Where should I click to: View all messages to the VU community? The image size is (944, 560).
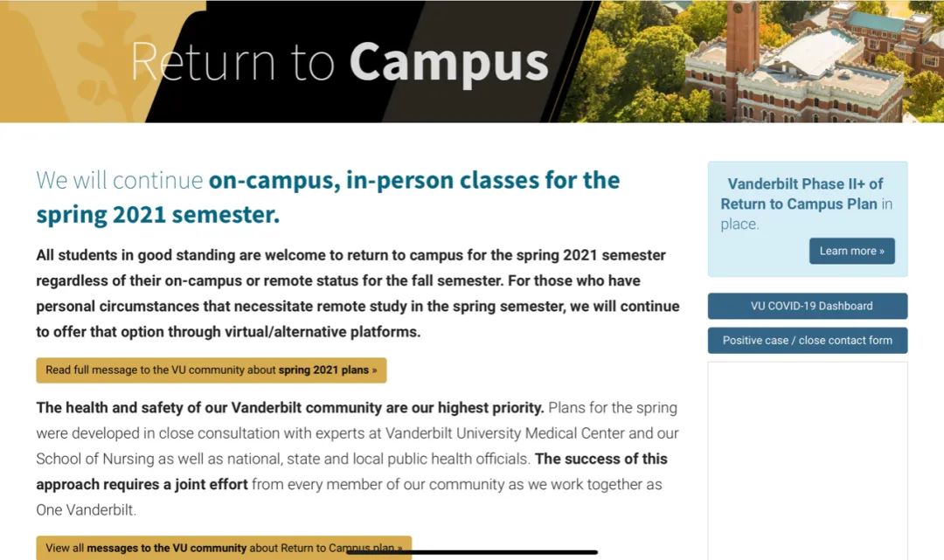pyautogui.click(x=224, y=548)
